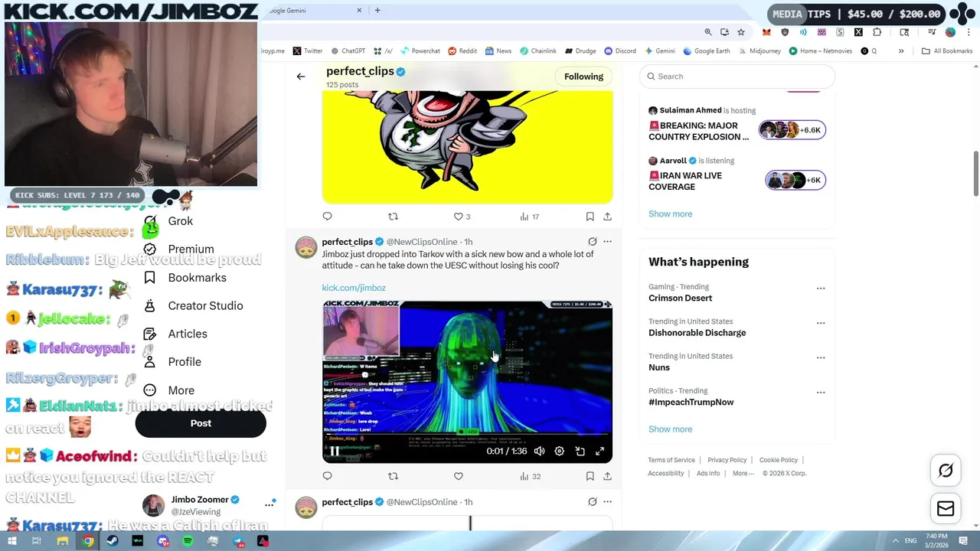The image size is (980, 551).
Task: Repost the yellow cartoon image post
Action: click(393, 217)
